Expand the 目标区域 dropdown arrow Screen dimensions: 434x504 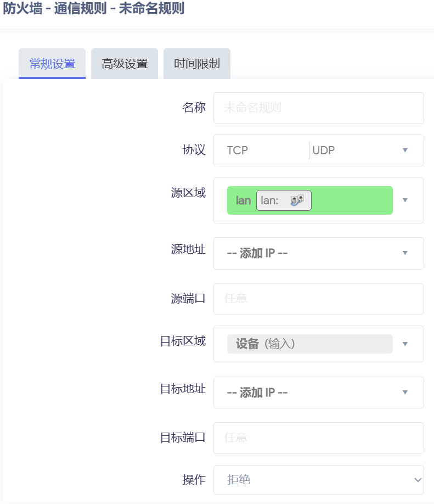click(x=405, y=344)
